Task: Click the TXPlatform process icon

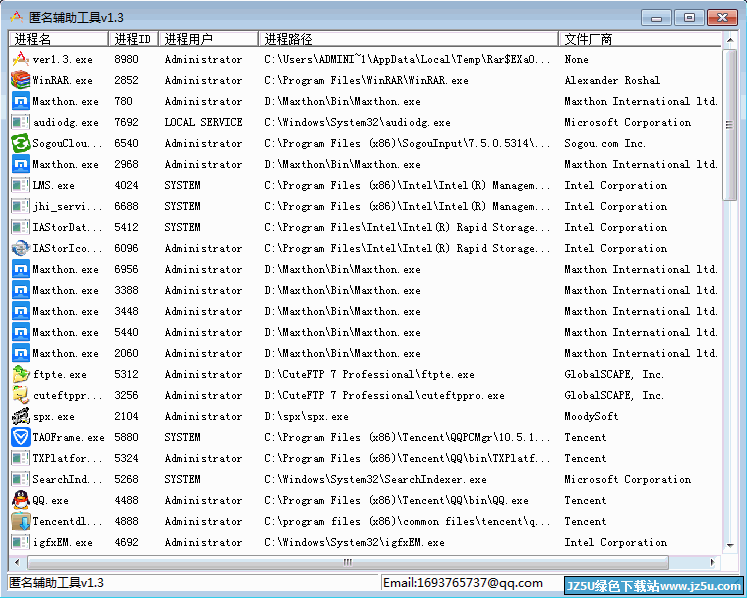Action: [x=20, y=458]
